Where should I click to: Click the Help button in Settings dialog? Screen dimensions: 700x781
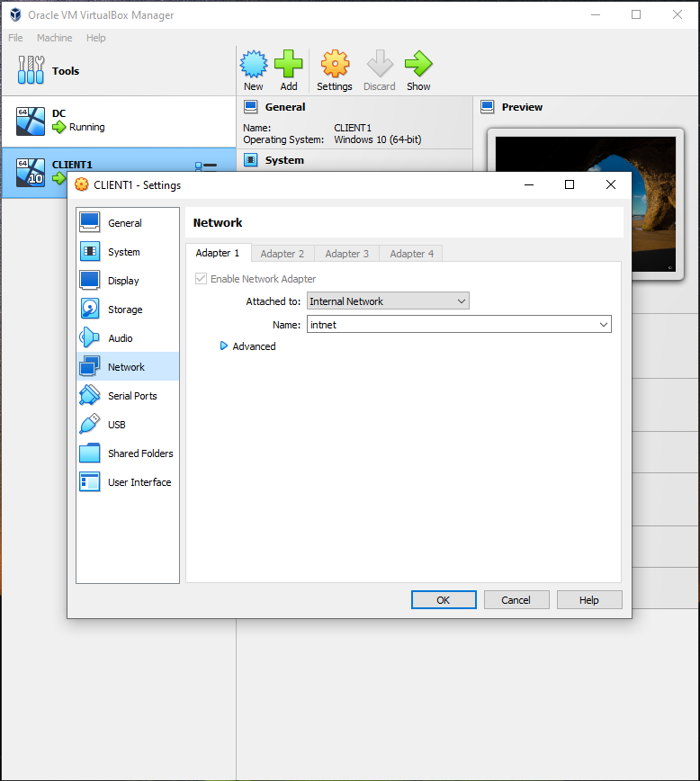589,599
